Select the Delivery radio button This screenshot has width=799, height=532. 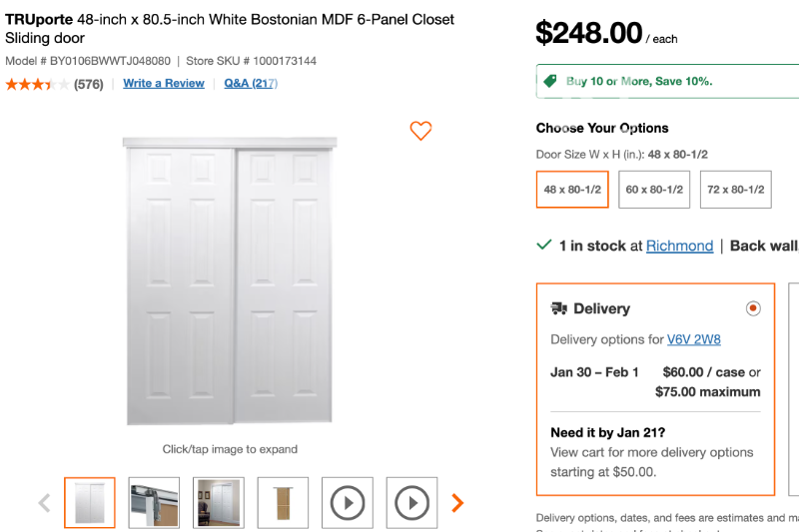pos(753,308)
